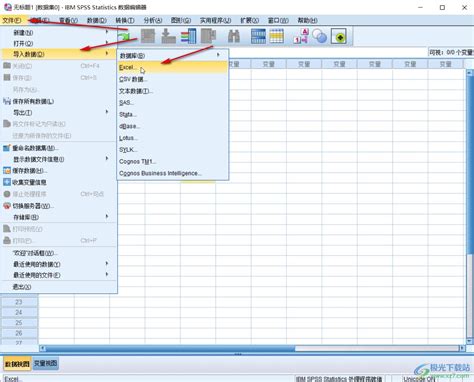Select row header 26
474x382 pixels.
click(x=19, y=333)
